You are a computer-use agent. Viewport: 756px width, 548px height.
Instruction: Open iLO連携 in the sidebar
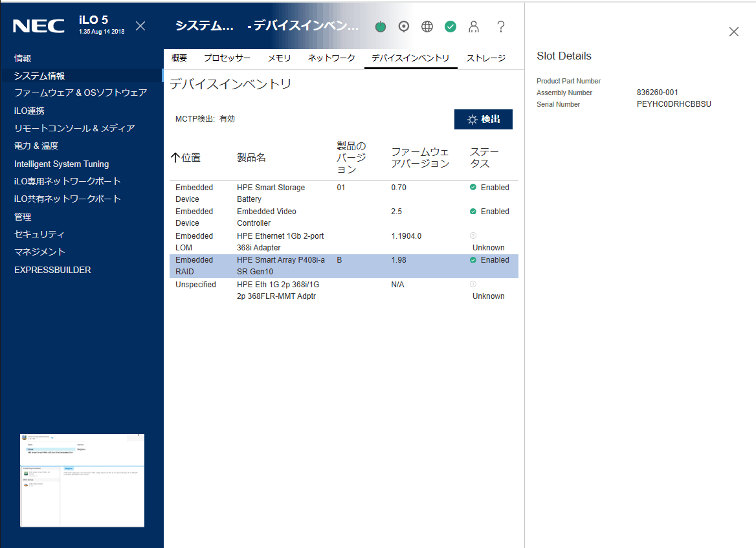29,111
